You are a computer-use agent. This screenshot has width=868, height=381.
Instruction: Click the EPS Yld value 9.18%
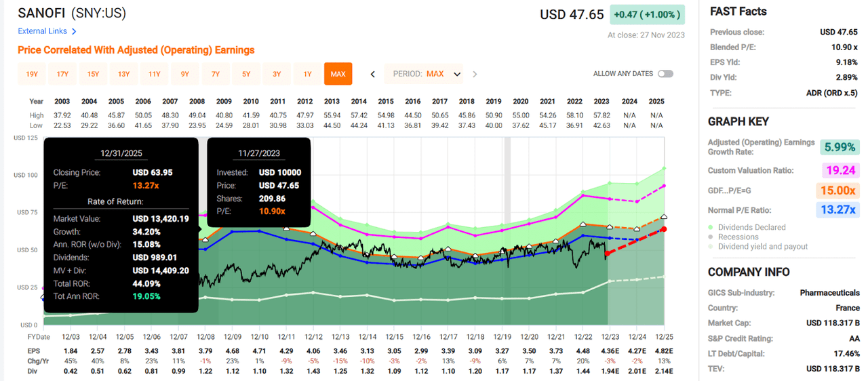(x=846, y=62)
